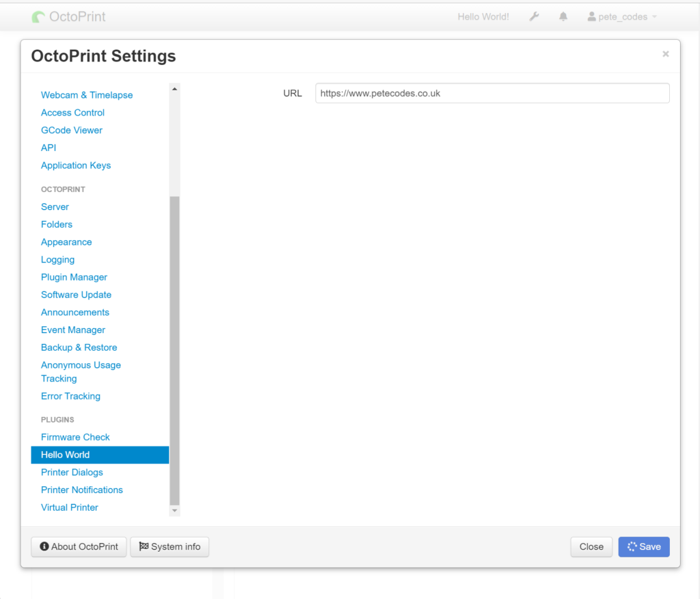Open Access Control settings

tap(72, 113)
